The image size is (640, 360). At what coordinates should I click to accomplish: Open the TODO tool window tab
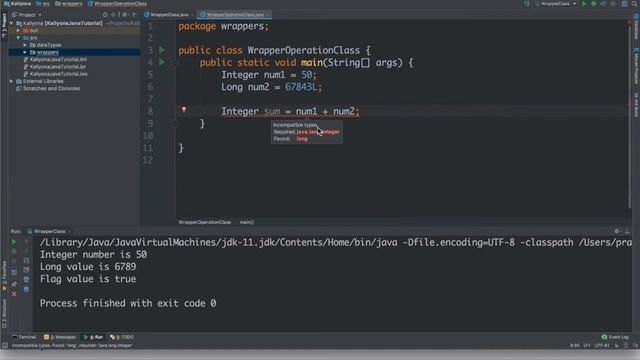(x=122, y=337)
